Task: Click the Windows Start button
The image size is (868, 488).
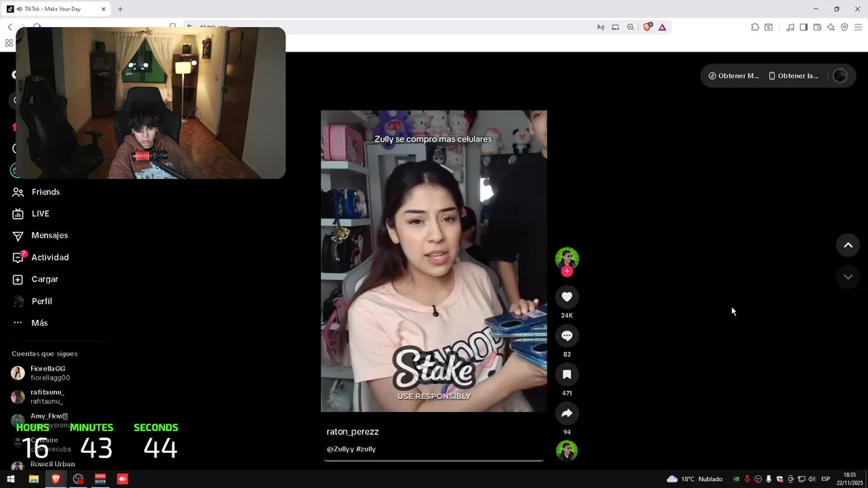Action: 11,479
